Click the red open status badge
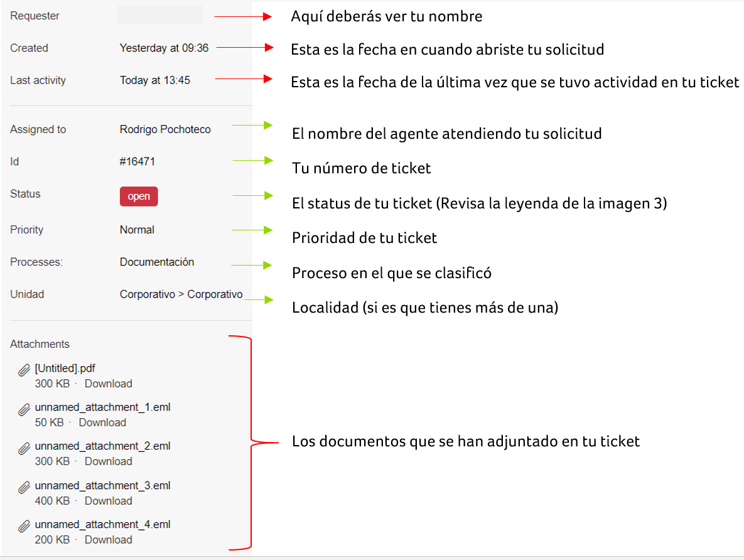This screenshot has height=560, width=744. [139, 197]
